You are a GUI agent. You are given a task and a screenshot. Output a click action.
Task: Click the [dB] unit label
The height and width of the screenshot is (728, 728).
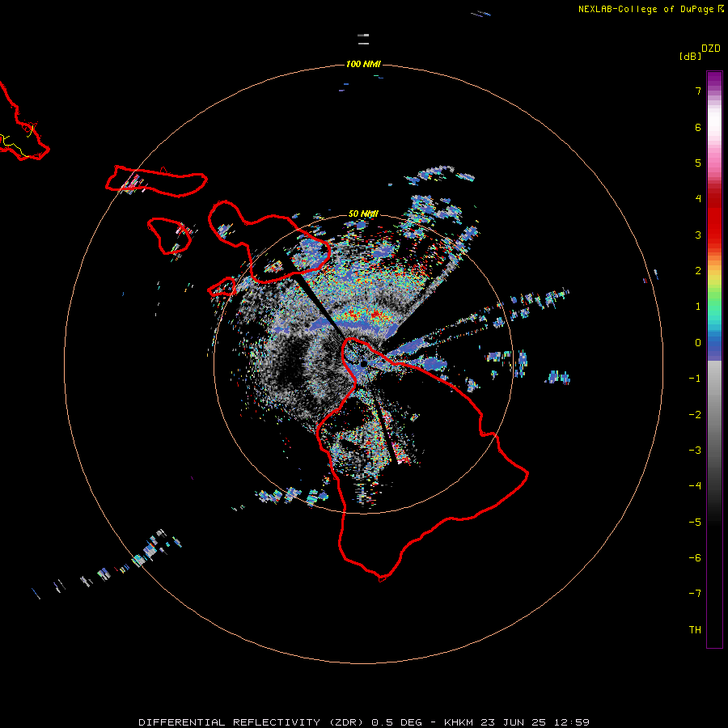coord(690,56)
